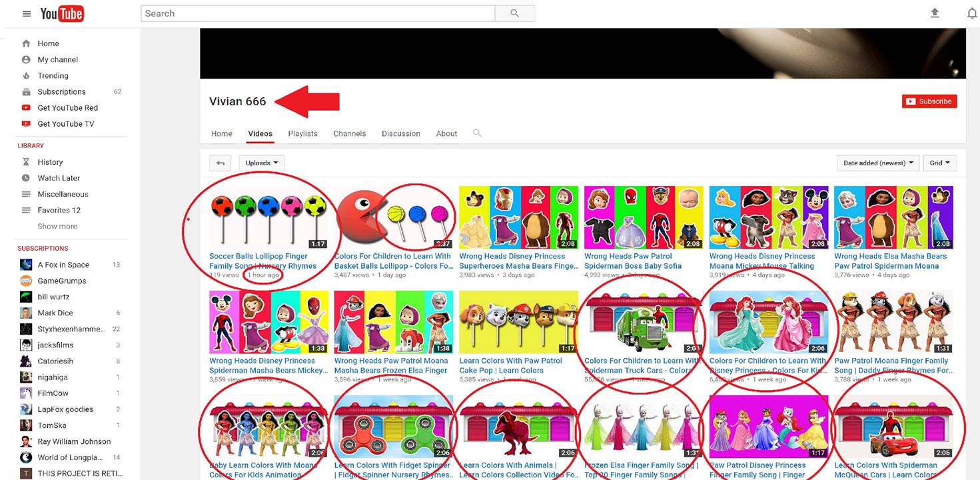Click the search magnifier button
Image resolution: width=980 pixels, height=480 pixels.
point(514,13)
